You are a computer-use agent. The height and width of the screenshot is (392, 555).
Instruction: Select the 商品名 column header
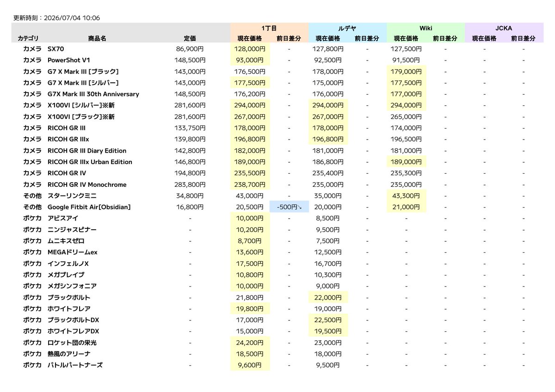coord(97,39)
